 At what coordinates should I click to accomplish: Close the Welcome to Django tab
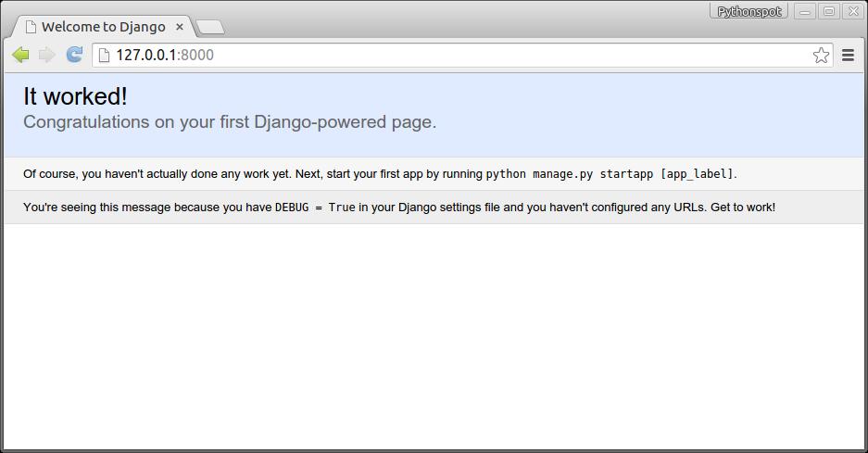tap(180, 27)
